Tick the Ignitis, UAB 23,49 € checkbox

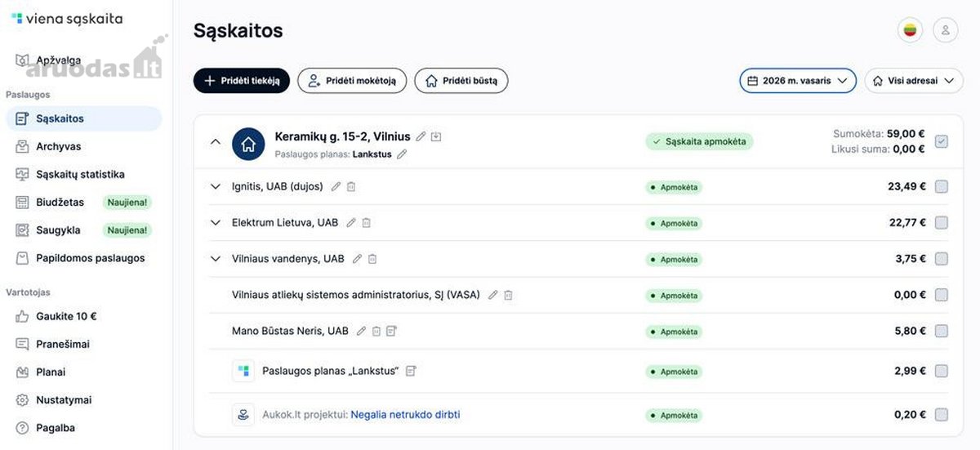pos(941,186)
